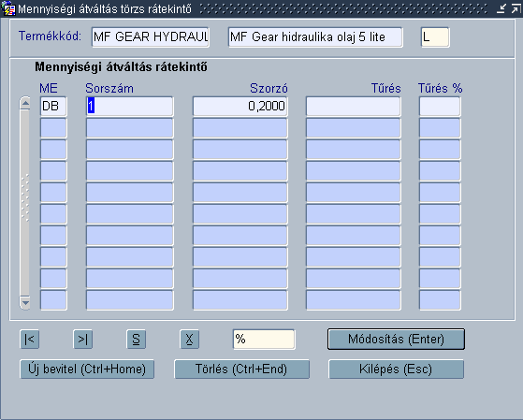Click the search filter field containing %
This screenshot has width=523, height=420.
pos(264,340)
